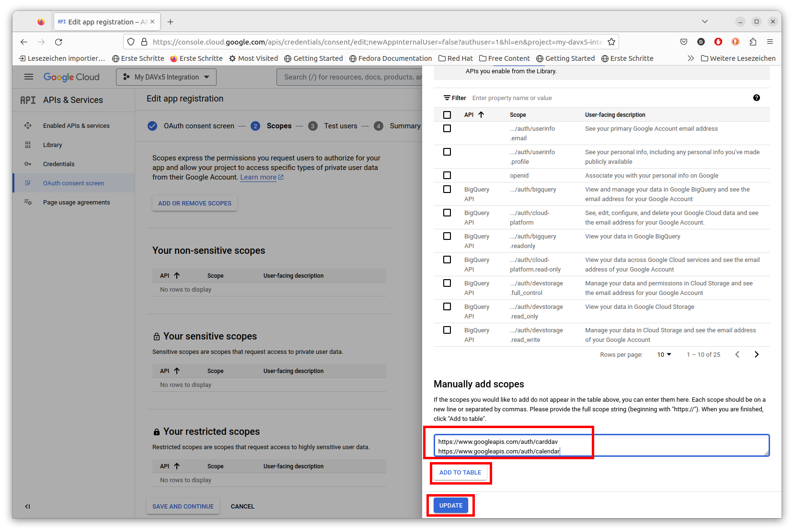This screenshot has height=532, width=794.
Task: Click the Enabled APIs & services icon
Action: point(28,125)
